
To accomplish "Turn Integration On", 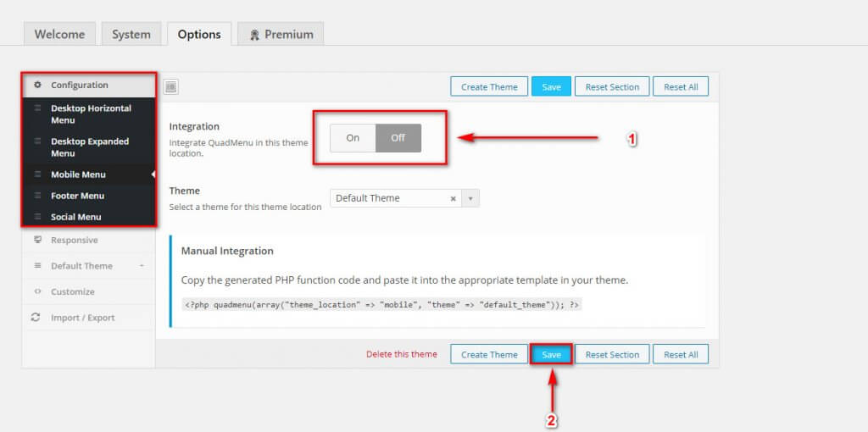I will coord(353,138).
